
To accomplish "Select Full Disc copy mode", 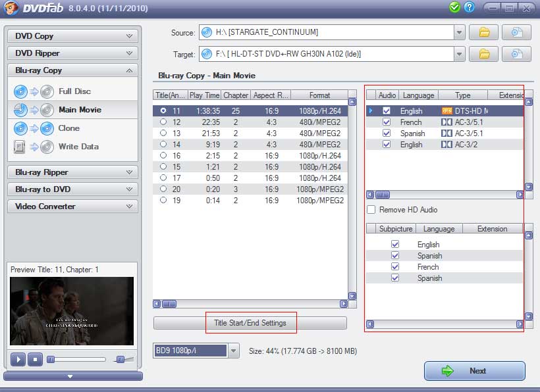I will tap(72, 91).
